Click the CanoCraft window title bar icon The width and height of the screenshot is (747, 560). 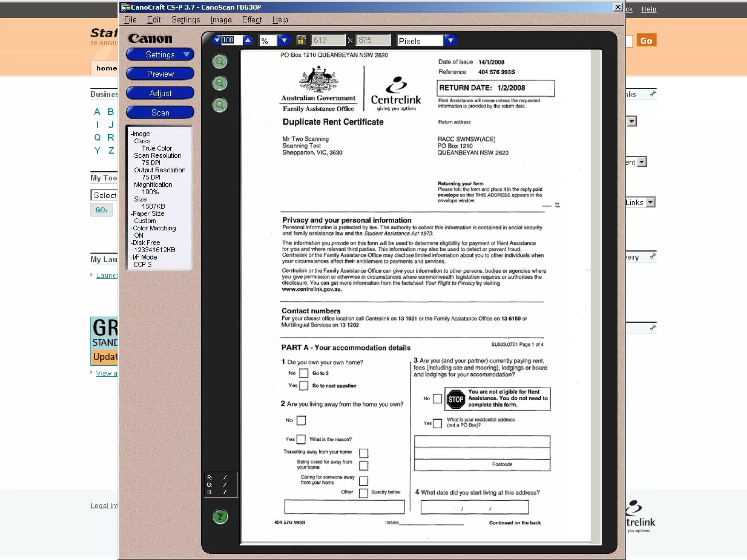(x=125, y=7)
